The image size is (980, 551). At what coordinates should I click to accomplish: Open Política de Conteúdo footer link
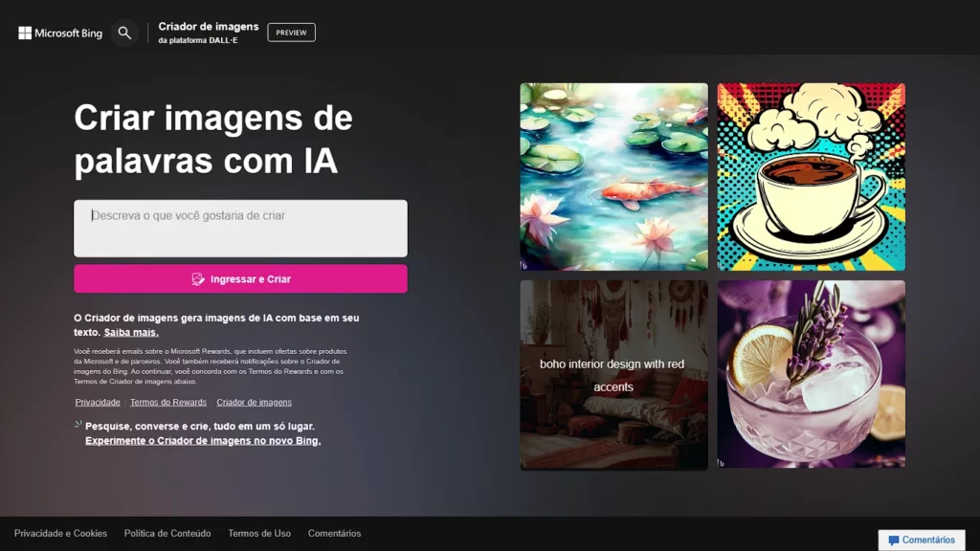point(167,534)
